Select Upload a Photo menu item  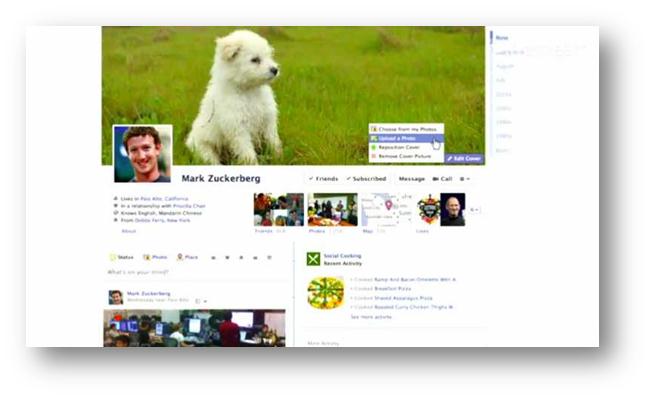(406, 138)
